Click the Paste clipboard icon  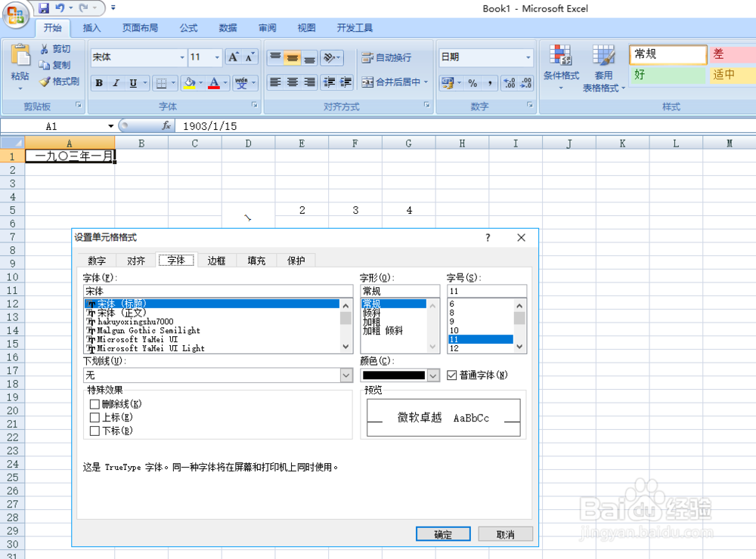(x=20, y=55)
